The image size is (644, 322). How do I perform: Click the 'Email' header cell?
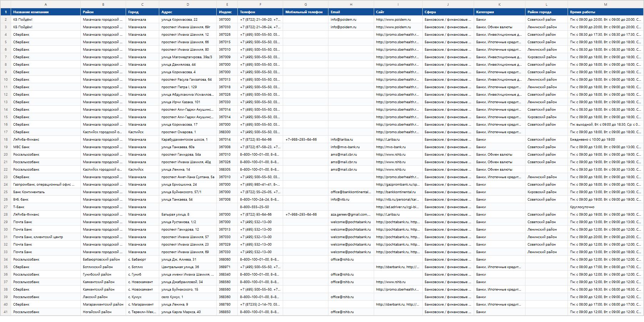click(351, 12)
